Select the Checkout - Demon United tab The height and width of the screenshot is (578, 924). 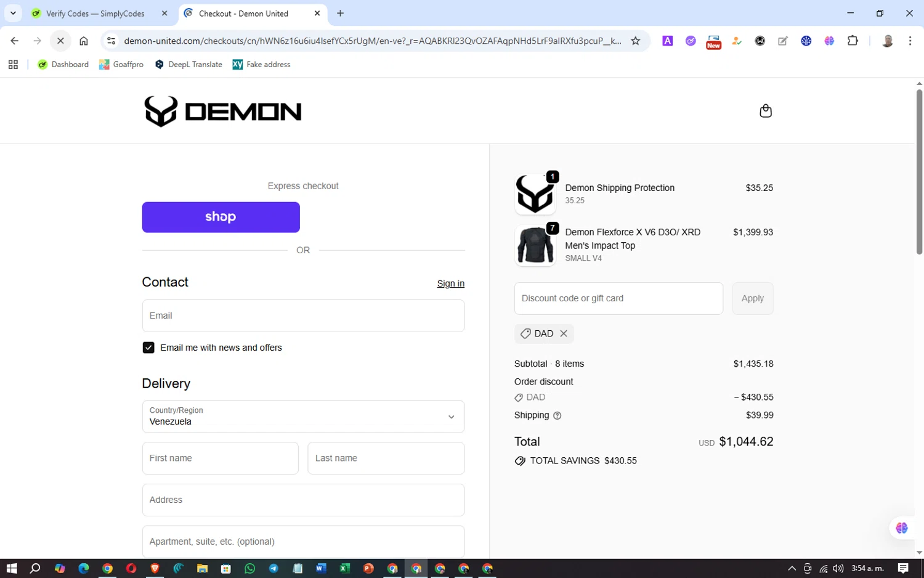click(243, 14)
